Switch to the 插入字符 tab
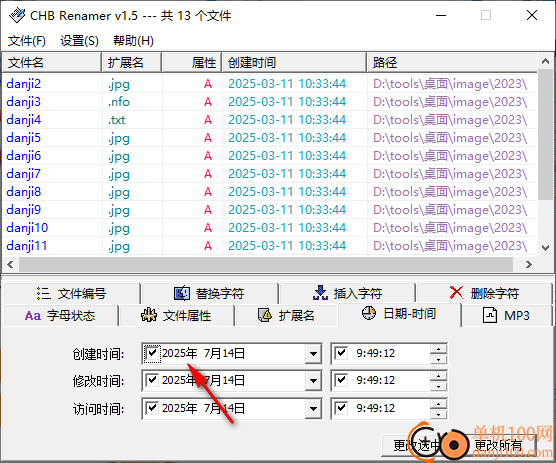 [347, 294]
